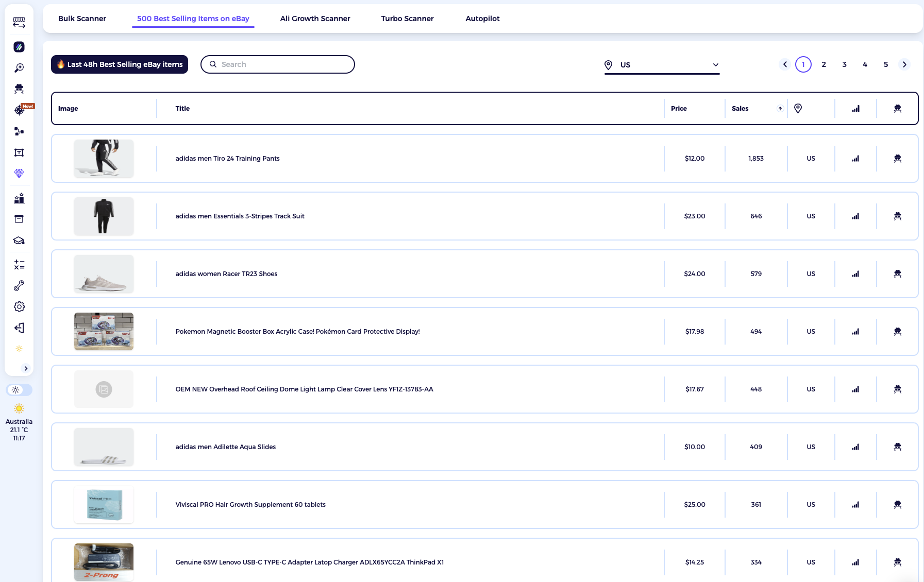Toggle the light/dark theme switch

pos(19,390)
